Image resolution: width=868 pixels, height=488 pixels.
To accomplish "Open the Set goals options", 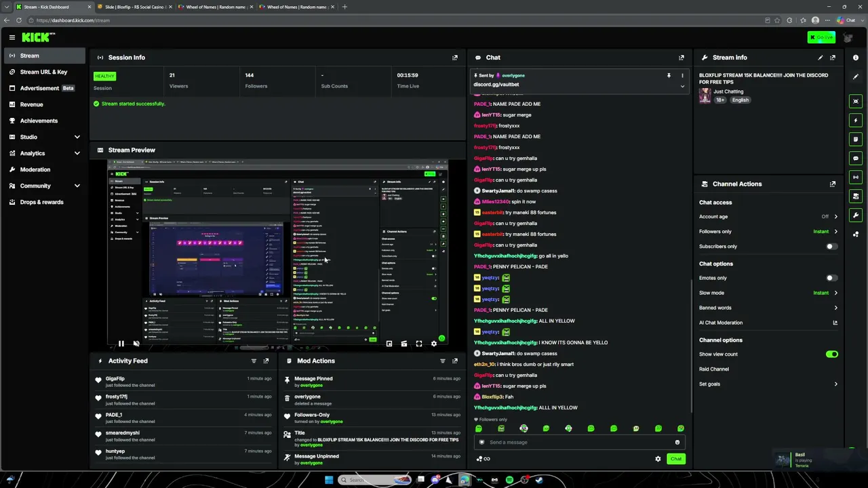I will click(768, 384).
